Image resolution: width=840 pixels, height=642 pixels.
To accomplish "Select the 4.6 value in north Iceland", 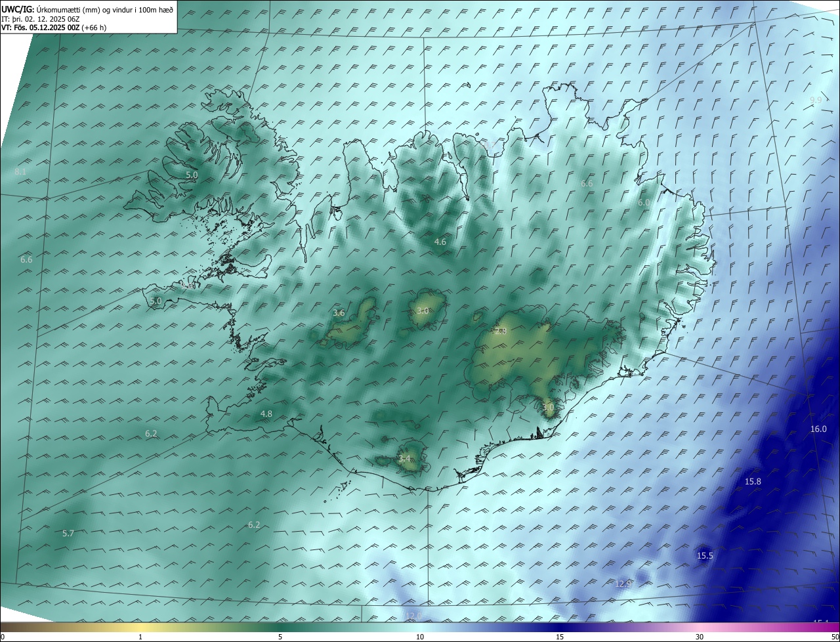I will click(x=440, y=242).
